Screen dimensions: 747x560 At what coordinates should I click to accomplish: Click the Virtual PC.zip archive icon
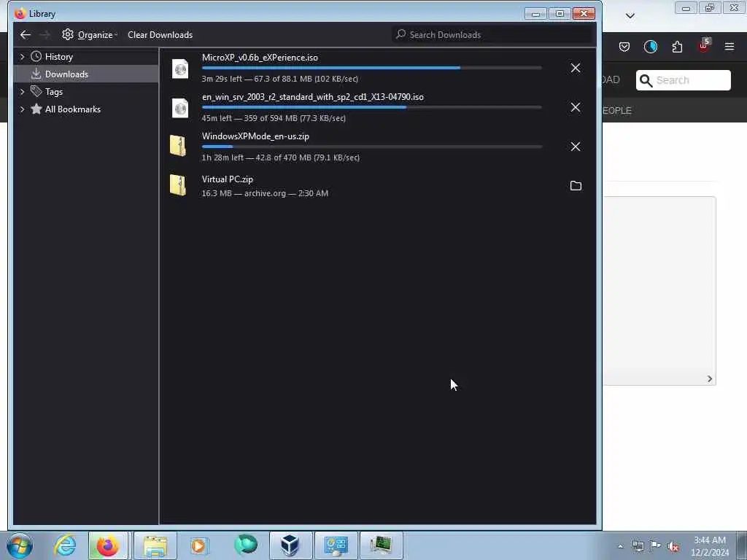point(178,184)
